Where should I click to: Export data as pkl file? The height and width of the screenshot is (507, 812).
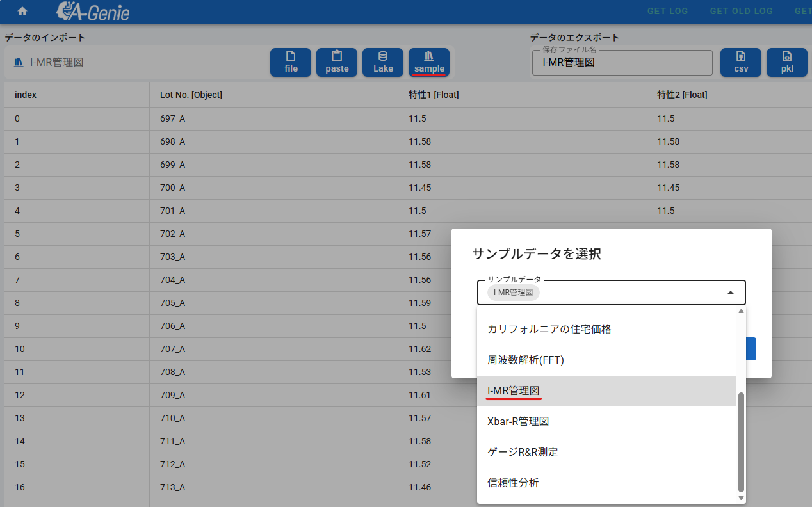(787, 62)
